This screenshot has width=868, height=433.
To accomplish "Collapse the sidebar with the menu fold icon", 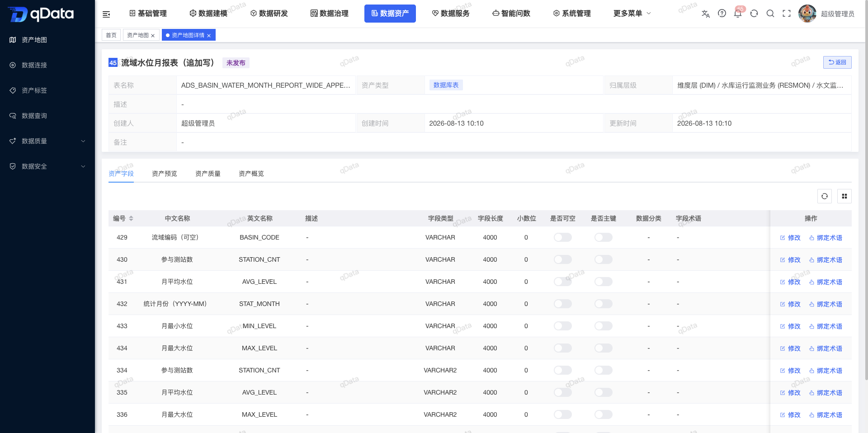I will tap(106, 14).
